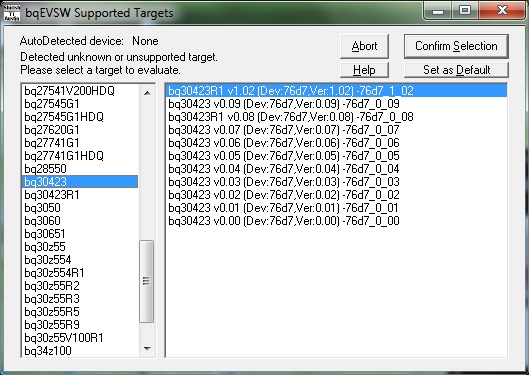
Task: Select bq30423 v0.00 version row
Action: [336, 221]
